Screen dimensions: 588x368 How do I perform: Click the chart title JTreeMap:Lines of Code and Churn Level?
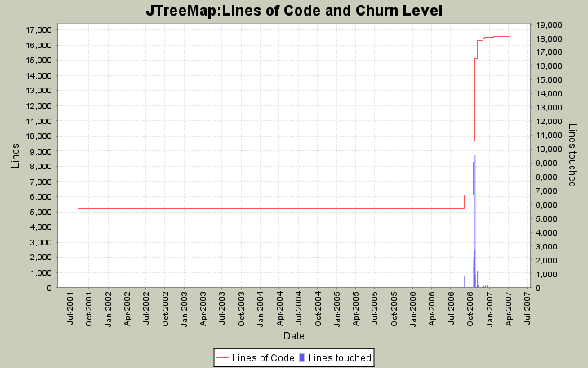click(294, 11)
